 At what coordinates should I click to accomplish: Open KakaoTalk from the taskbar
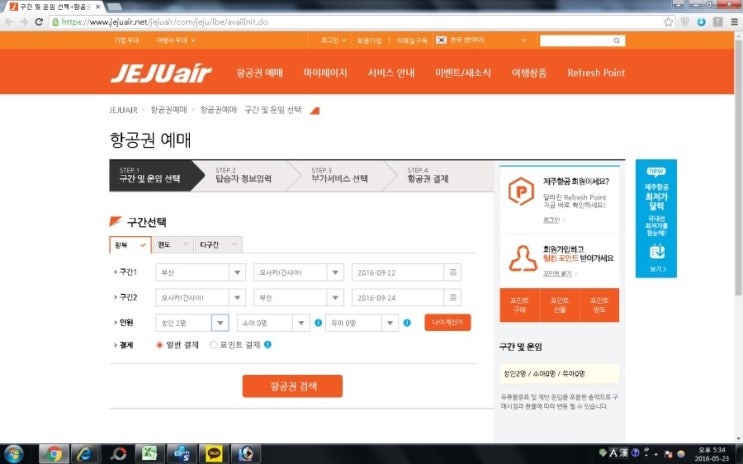(214, 454)
